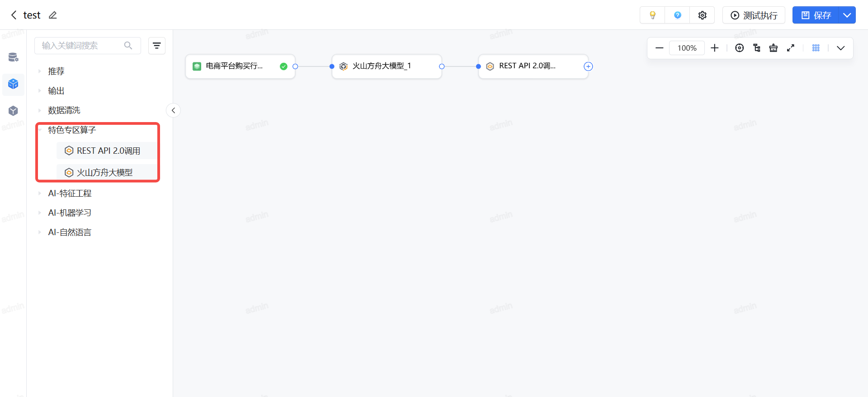Select the blue cube operators sidebar icon
Viewport: 868px width, 397px height.
pyautogui.click(x=14, y=84)
